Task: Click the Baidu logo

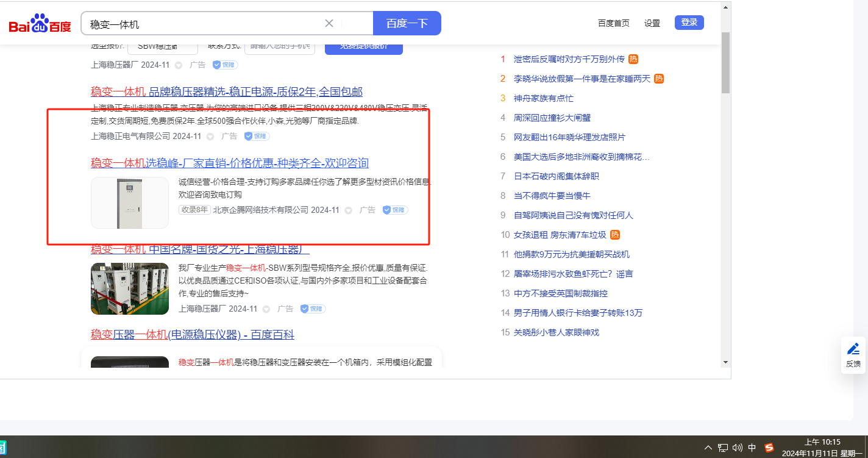Action: pyautogui.click(x=40, y=24)
